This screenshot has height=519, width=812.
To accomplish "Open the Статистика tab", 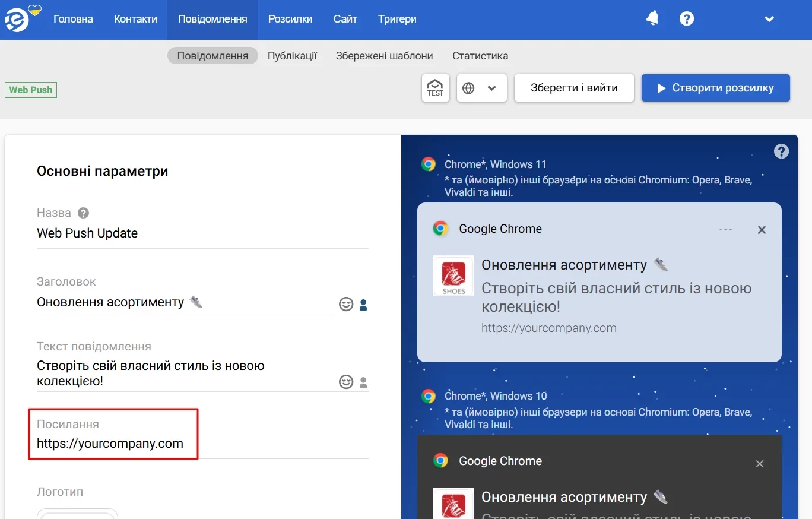I will 480,56.
